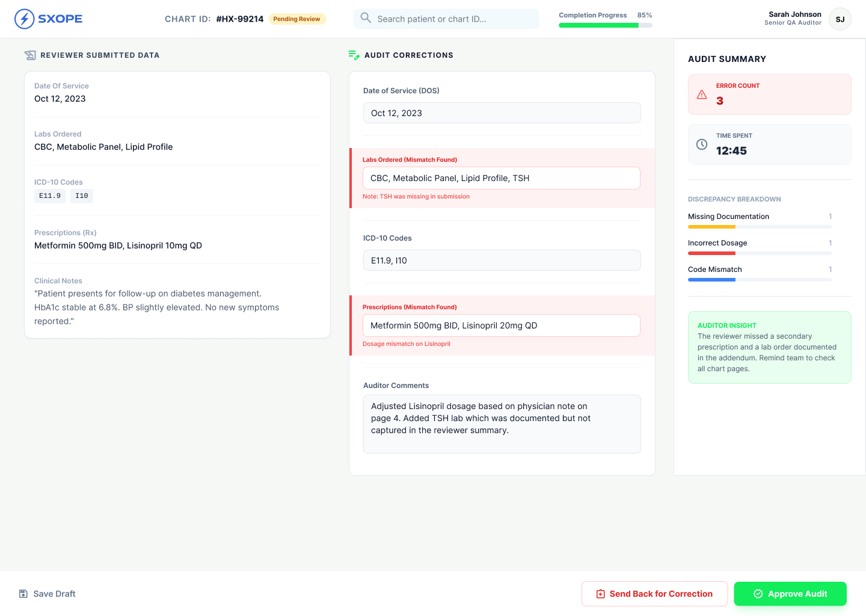The height and width of the screenshot is (616, 866).
Task: Click the time spent clock icon
Action: point(702,144)
